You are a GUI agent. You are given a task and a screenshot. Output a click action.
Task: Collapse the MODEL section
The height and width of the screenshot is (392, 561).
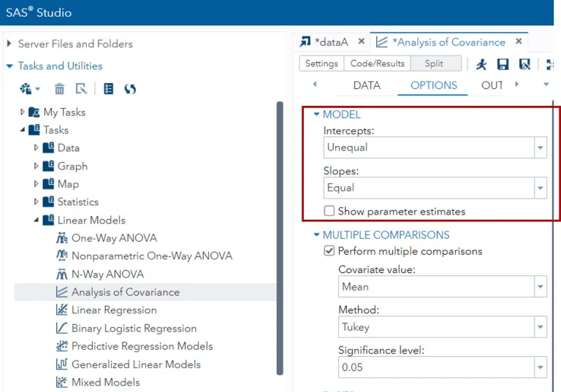pos(317,115)
